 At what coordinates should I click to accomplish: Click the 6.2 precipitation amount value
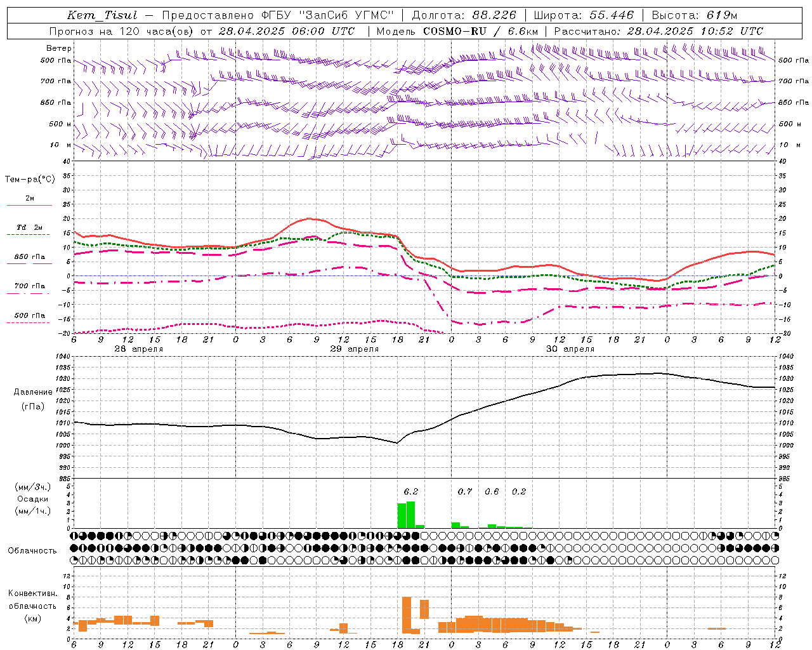click(411, 491)
